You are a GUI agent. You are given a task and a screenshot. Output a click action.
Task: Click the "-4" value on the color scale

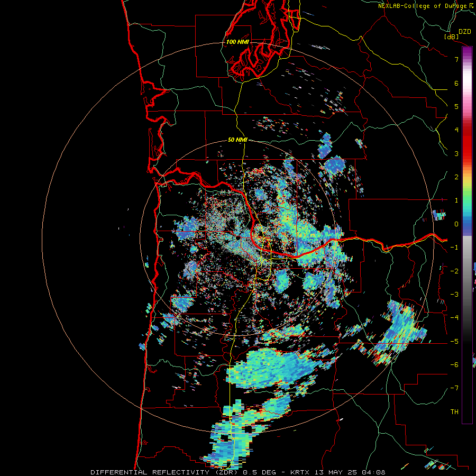[x=454, y=318]
